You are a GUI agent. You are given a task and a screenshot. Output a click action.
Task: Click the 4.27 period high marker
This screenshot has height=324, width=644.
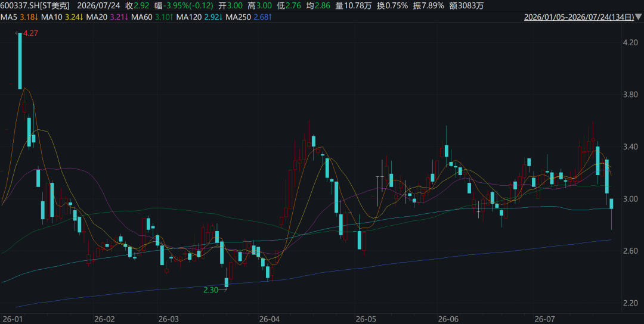click(27, 33)
